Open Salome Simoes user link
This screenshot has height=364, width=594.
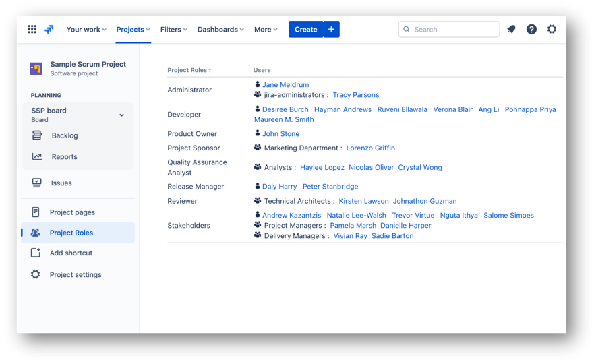[x=508, y=215]
